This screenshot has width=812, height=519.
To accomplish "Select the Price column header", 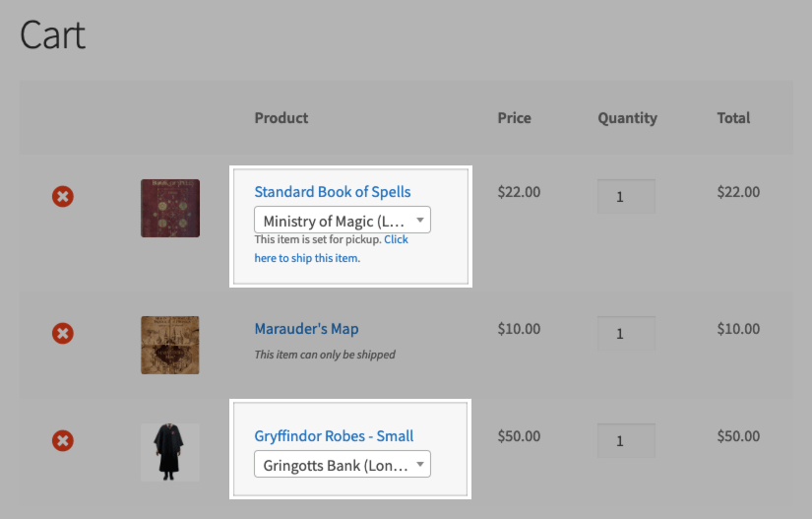I will click(x=514, y=118).
